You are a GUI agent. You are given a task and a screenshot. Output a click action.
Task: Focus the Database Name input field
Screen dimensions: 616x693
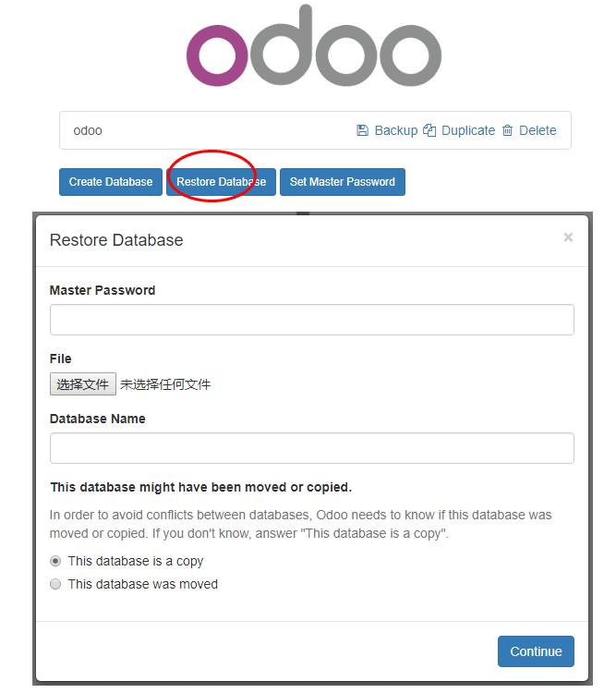[x=312, y=448]
